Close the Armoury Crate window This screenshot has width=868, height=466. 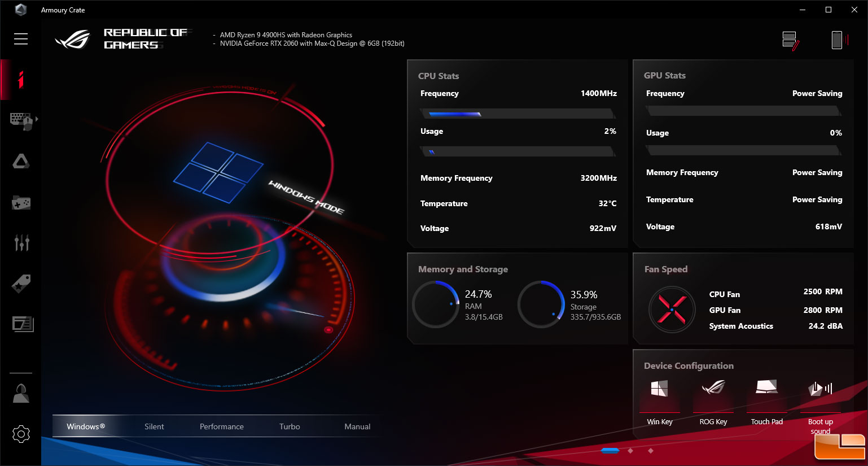(x=854, y=10)
